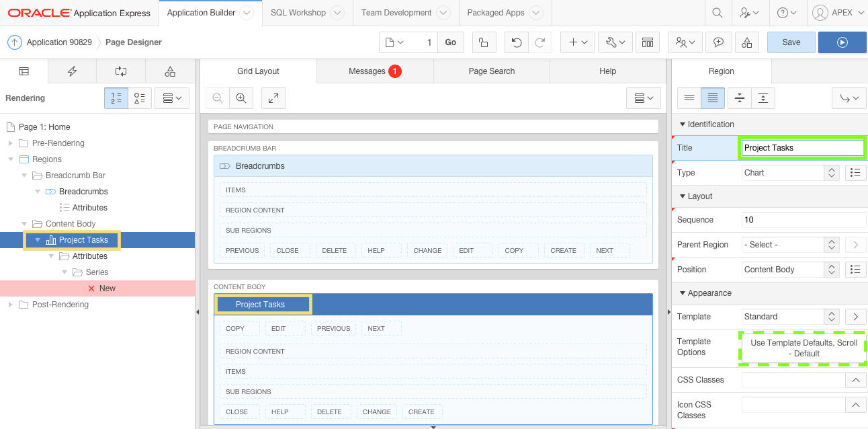This screenshot has height=429, width=868.
Task: Click into the Title input field
Action: click(802, 148)
